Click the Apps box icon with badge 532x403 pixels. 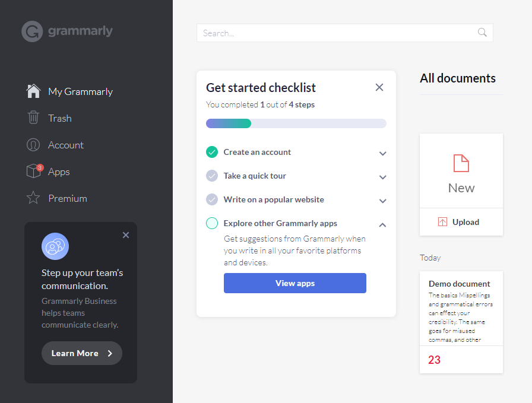coord(34,171)
